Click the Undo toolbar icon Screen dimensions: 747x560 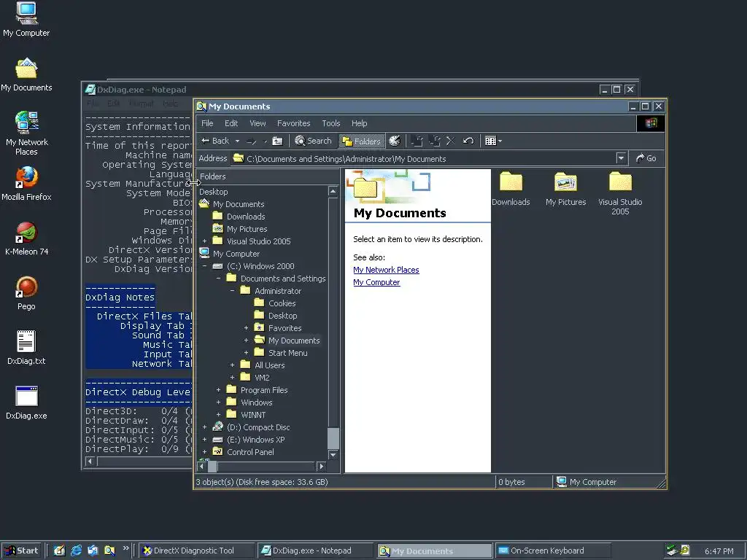coord(468,141)
